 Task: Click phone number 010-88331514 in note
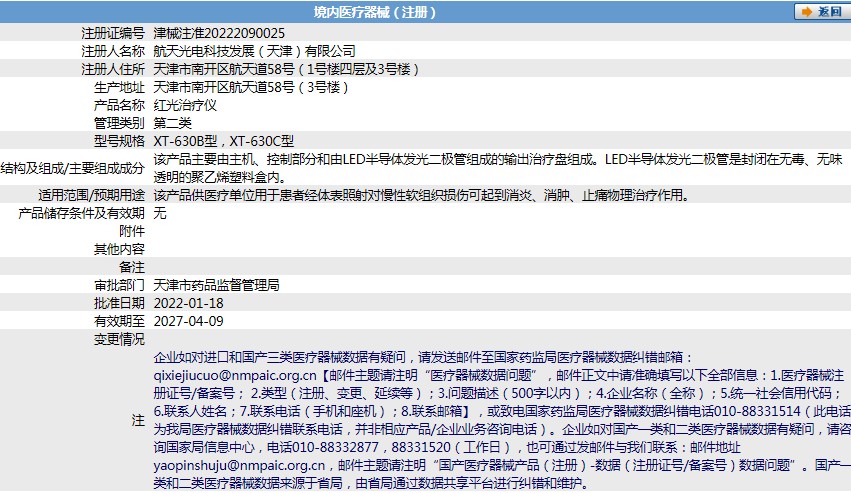point(757,411)
